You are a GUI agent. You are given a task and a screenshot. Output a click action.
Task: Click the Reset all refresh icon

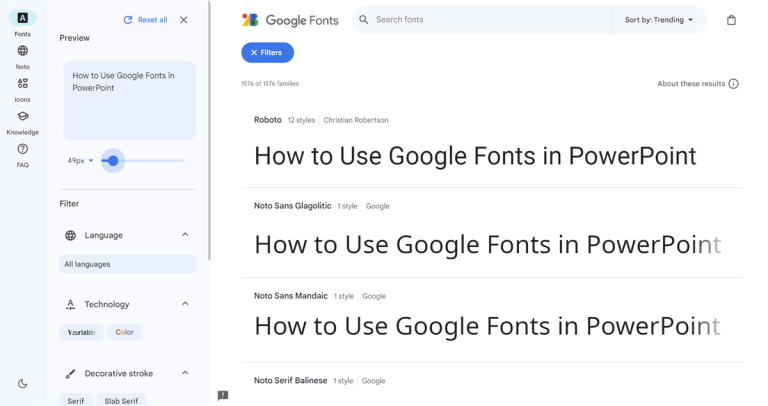point(128,20)
